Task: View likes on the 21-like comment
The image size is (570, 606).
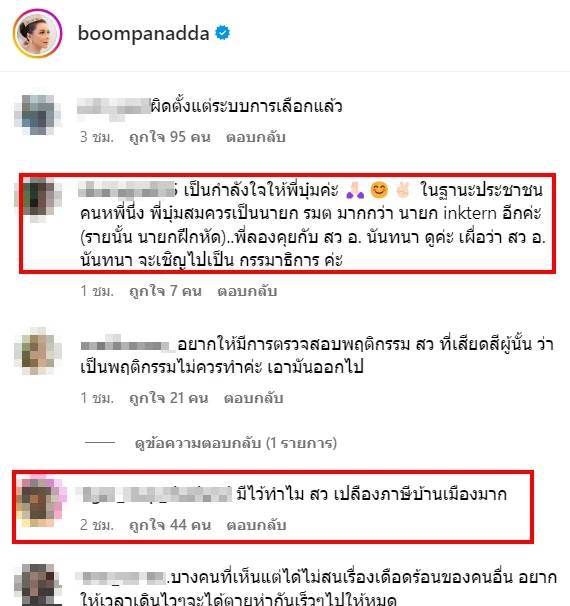Action: tap(168, 398)
